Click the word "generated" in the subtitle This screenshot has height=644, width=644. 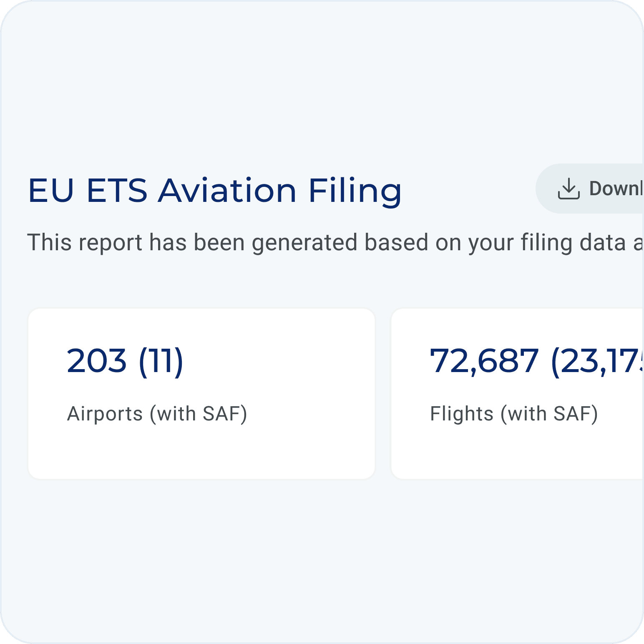click(x=304, y=243)
